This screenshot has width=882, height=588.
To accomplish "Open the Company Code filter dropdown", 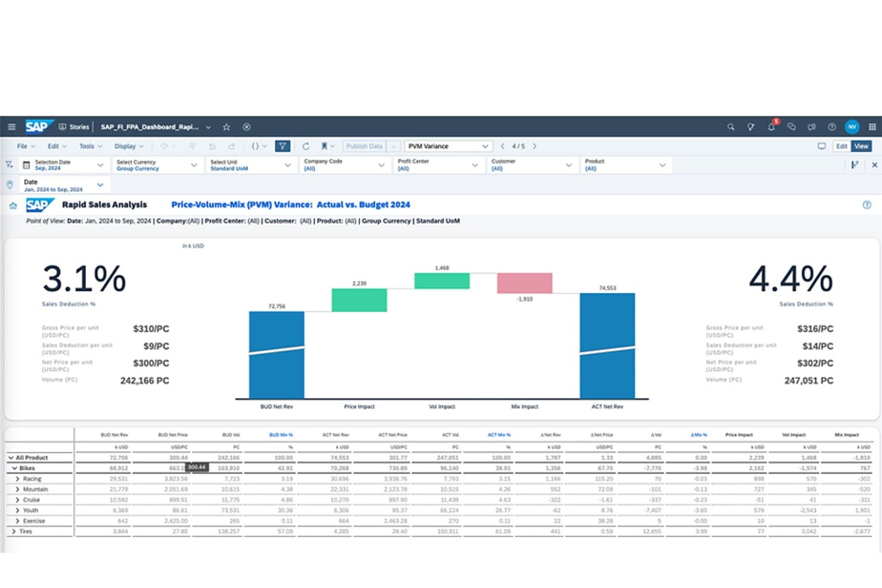I will click(x=344, y=165).
